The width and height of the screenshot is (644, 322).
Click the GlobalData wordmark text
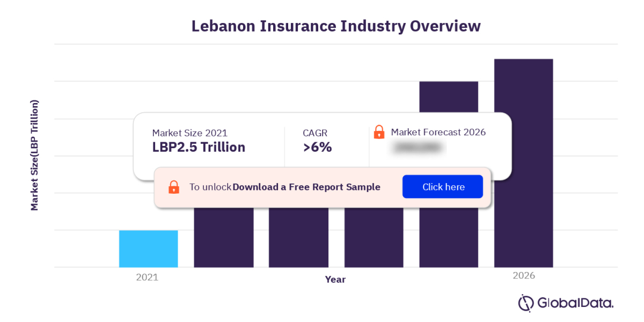click(575, 303)
